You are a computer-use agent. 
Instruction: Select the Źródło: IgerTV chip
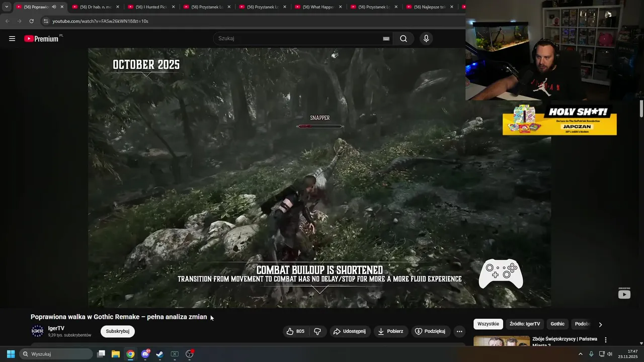point(525,324)
